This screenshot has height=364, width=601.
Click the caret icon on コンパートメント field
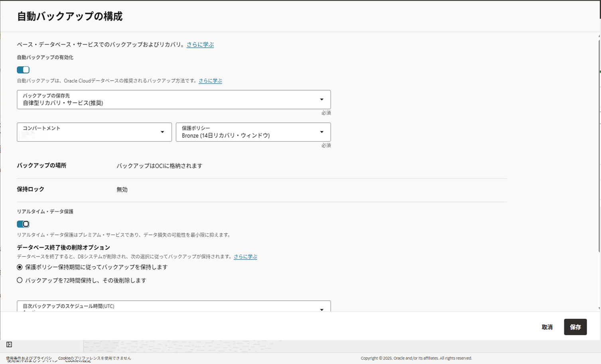coord(162,132)
